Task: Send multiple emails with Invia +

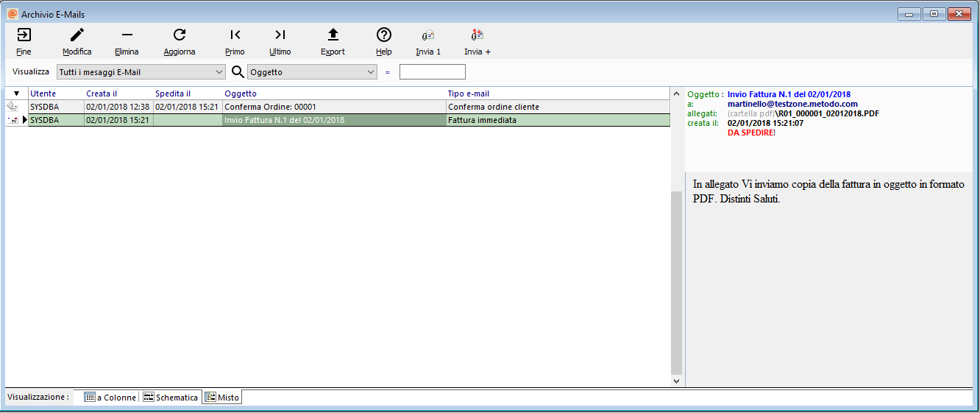Action: point(477,35)
